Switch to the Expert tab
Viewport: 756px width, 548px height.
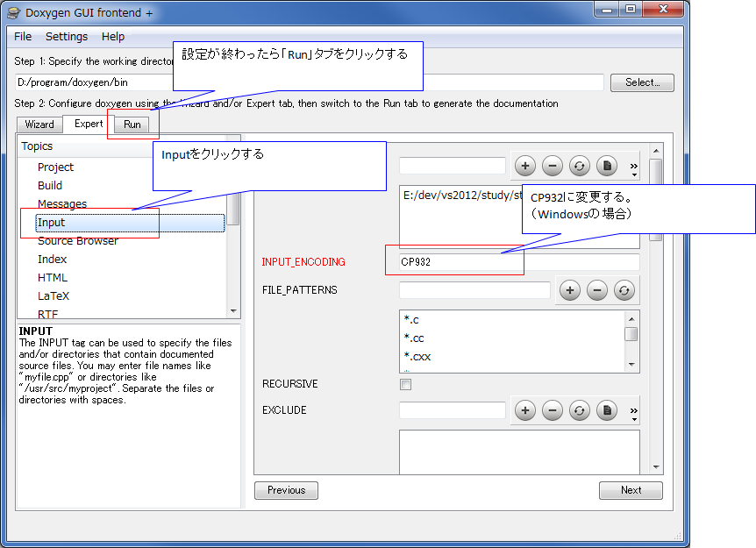(x=89, y=124)
